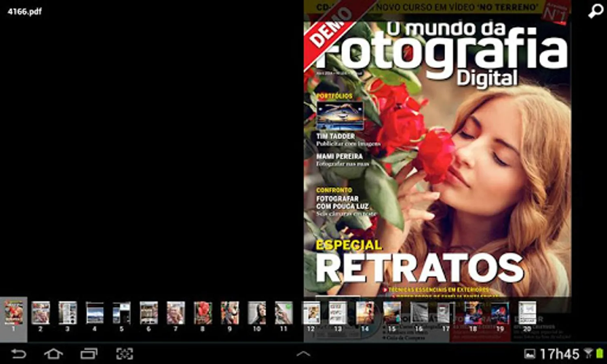
Task: Jump to page 3 thumbnail
Action: point(68,313)
